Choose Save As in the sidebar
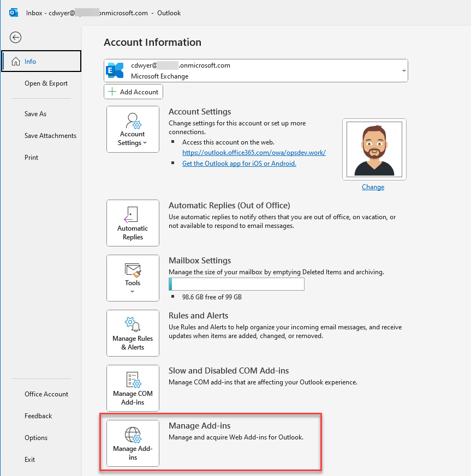This screenshot has height=476, width=471. 35,114
